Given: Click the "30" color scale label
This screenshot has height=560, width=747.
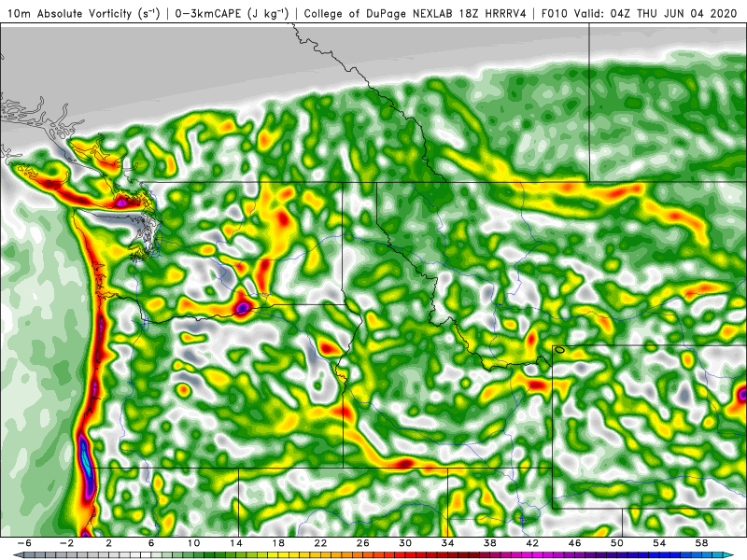Looking at the screenshot, I should tap(405, 543).
